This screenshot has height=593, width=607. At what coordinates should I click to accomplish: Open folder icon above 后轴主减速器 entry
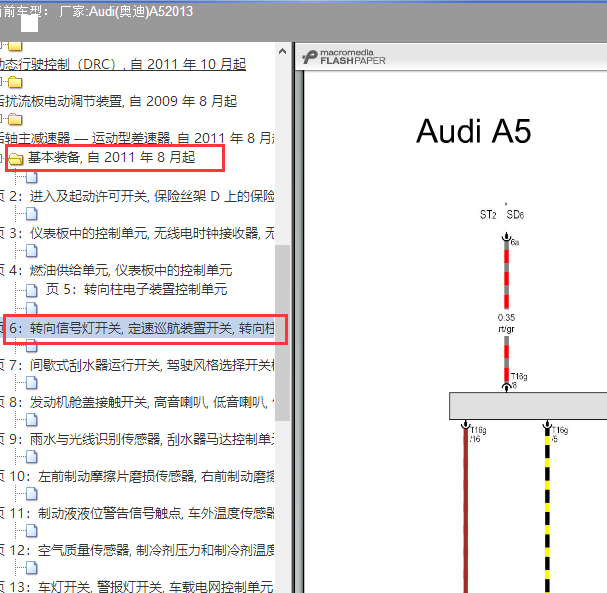tap(15, 119)
